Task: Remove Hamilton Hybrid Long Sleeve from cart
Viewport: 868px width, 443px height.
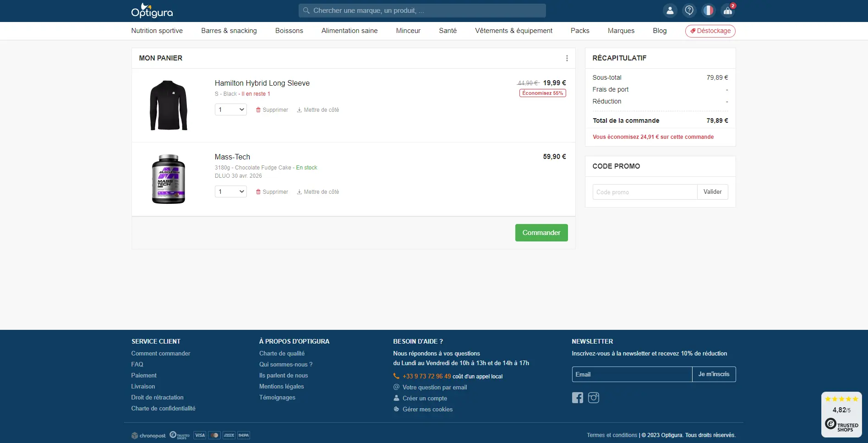Action: [x=272, y=110]
